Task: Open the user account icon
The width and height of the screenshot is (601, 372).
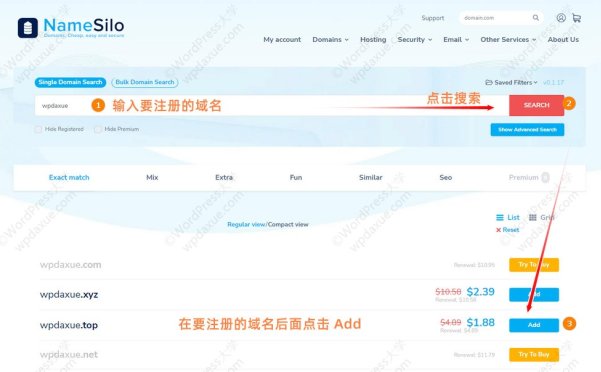Action: 561,18
